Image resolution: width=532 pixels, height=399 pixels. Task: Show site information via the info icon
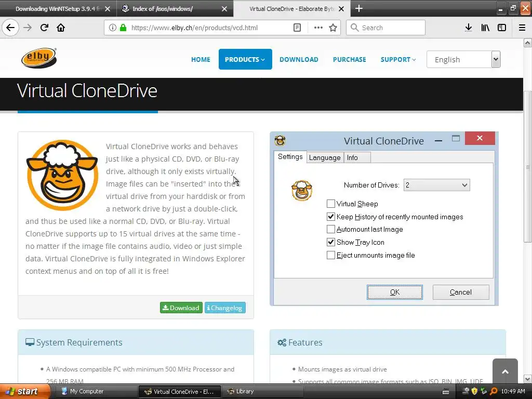(113, 28)
